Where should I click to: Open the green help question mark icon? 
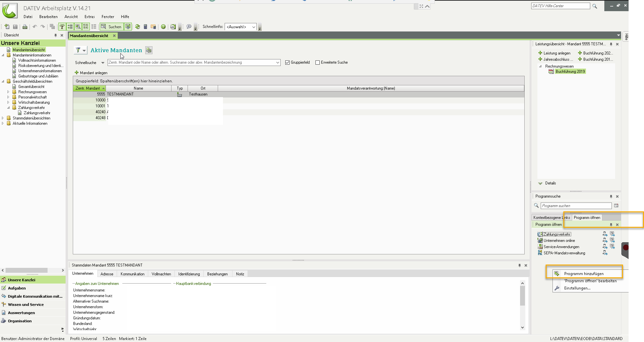click(x=163, y=27)
